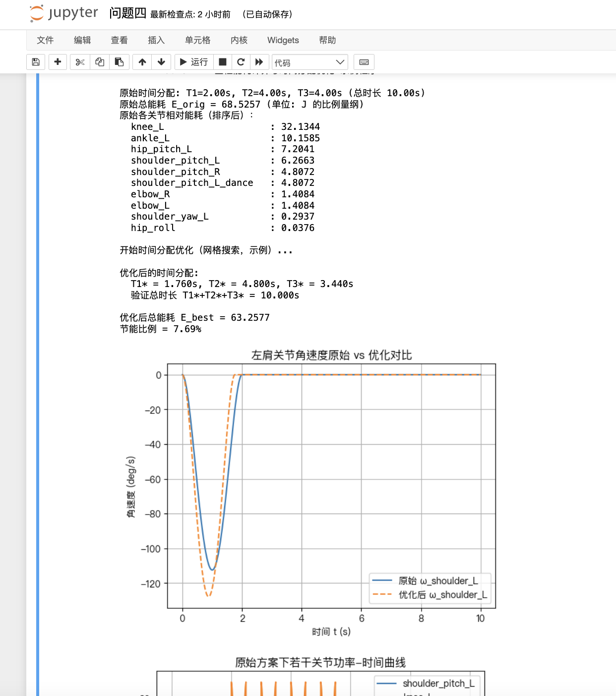This screenshot has height=696, width=616.
Task: Cut selected cells with the scissors icon
Action: [x=80, y=62]
